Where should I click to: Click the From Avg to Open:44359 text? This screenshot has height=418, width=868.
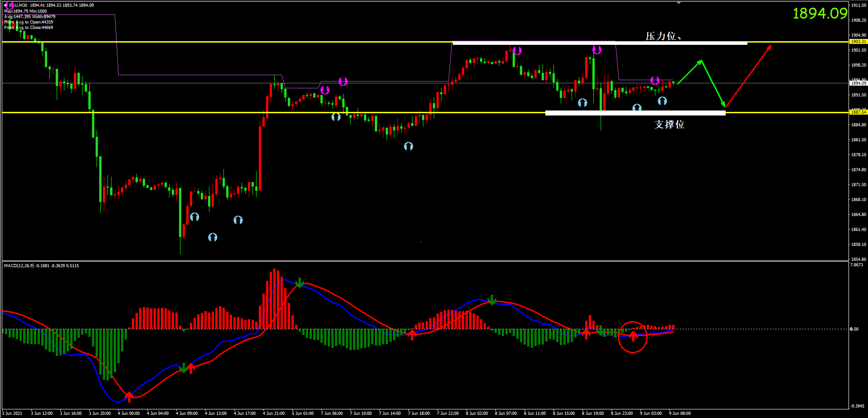[x=29, y=22]
